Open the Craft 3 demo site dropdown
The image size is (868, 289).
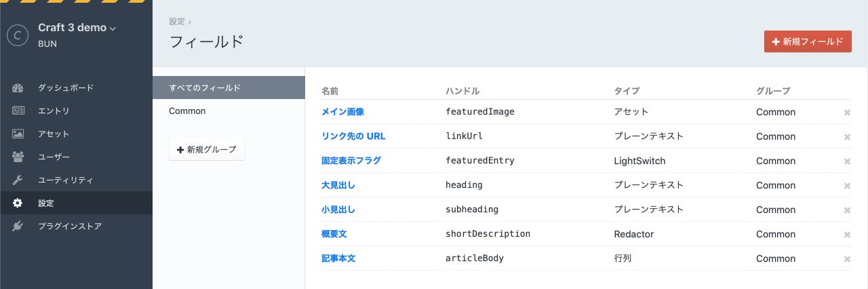[x=77, y=28]
